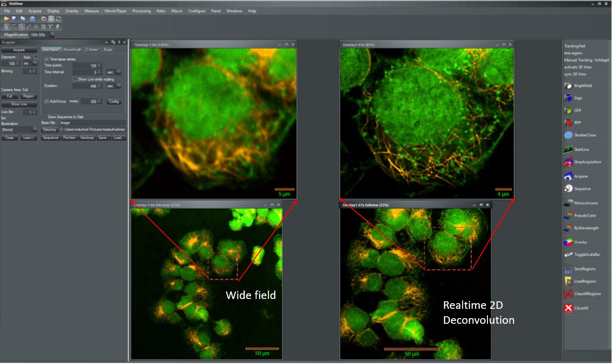Select the Brightfield illumination icon
Viewport: 612px width, 364px height.
(x=568, y=86)
